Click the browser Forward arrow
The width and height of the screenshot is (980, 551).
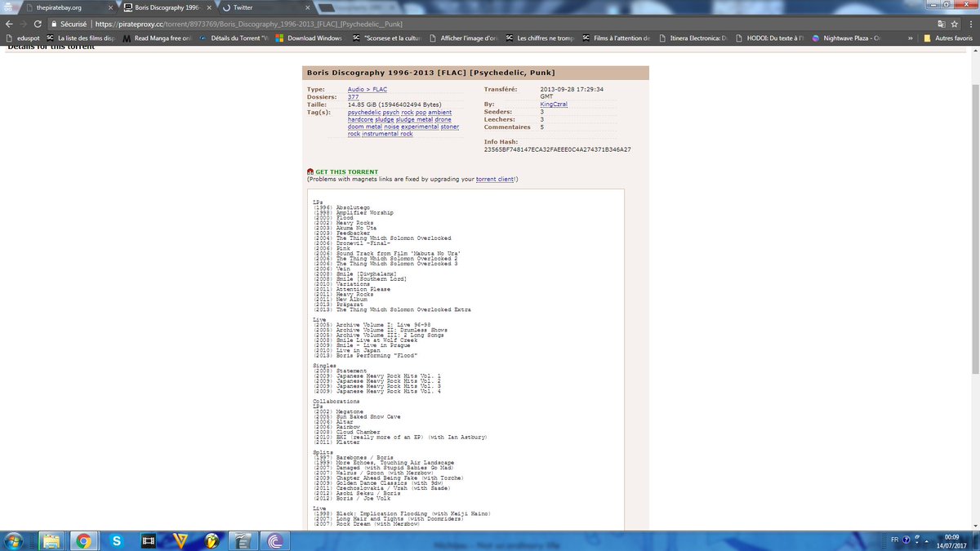(x=23, y=24)
